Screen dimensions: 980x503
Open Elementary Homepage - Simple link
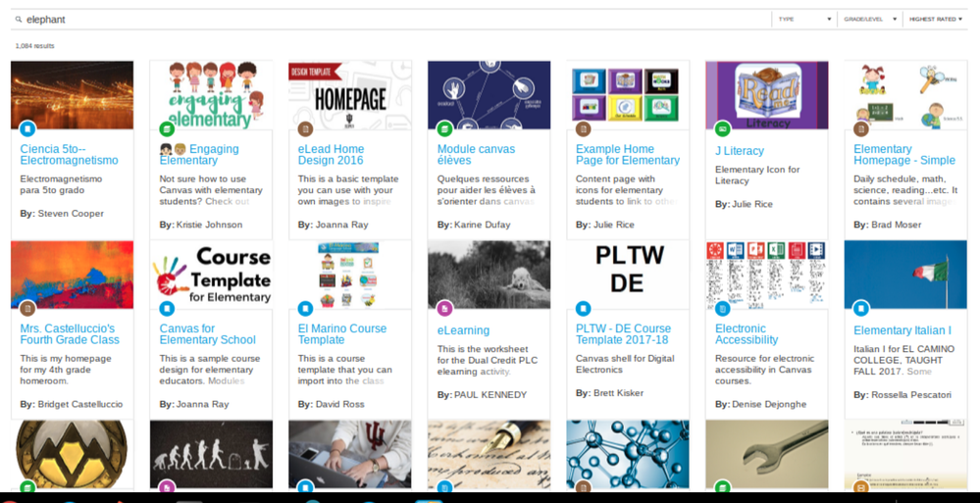click(x=904, y=154)
